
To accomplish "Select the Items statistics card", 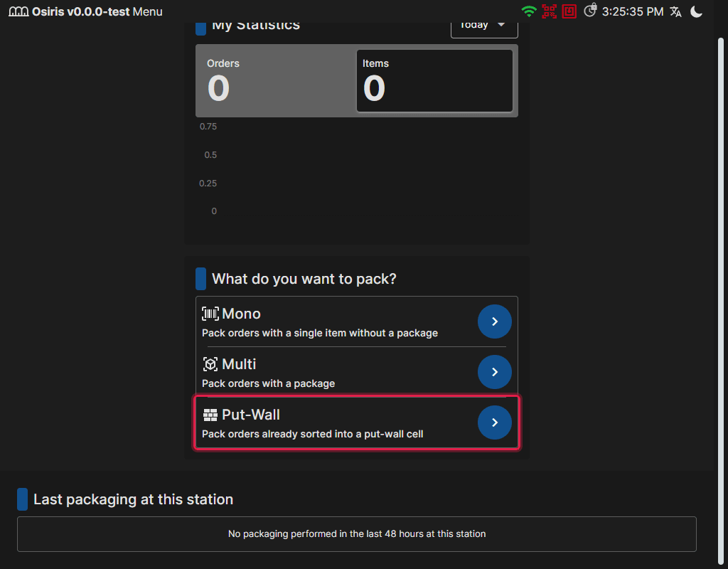I will tap(434, 81).
